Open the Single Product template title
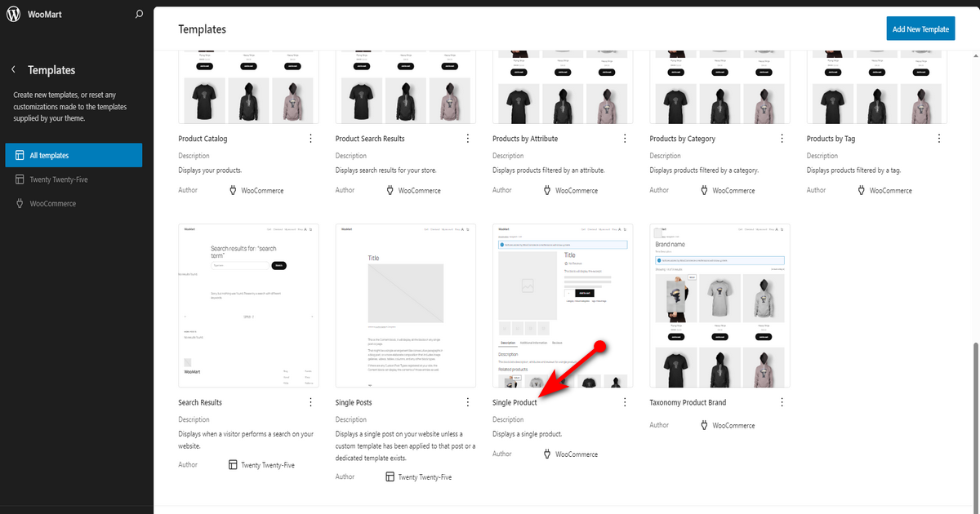This screenshot has height=514, width=980. (514, 402)
